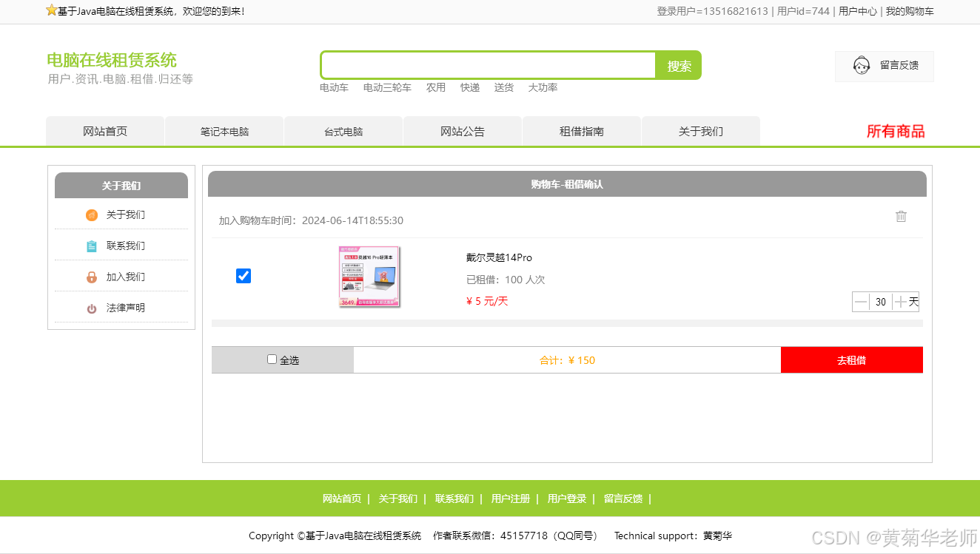Click the 所有商品 link

coord(896,132)
